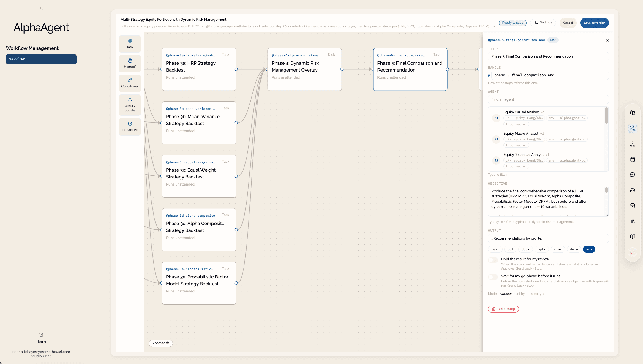Click the Find an agent search field

coord(548,99)
